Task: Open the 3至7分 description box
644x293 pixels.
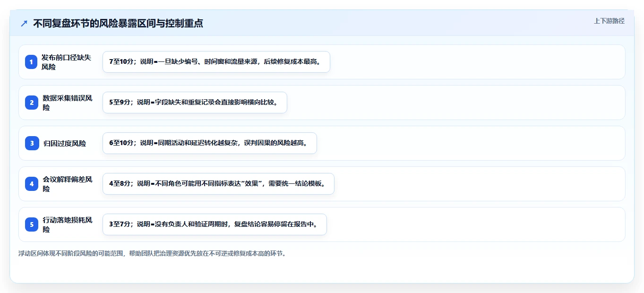Action: tap(215, 224)
